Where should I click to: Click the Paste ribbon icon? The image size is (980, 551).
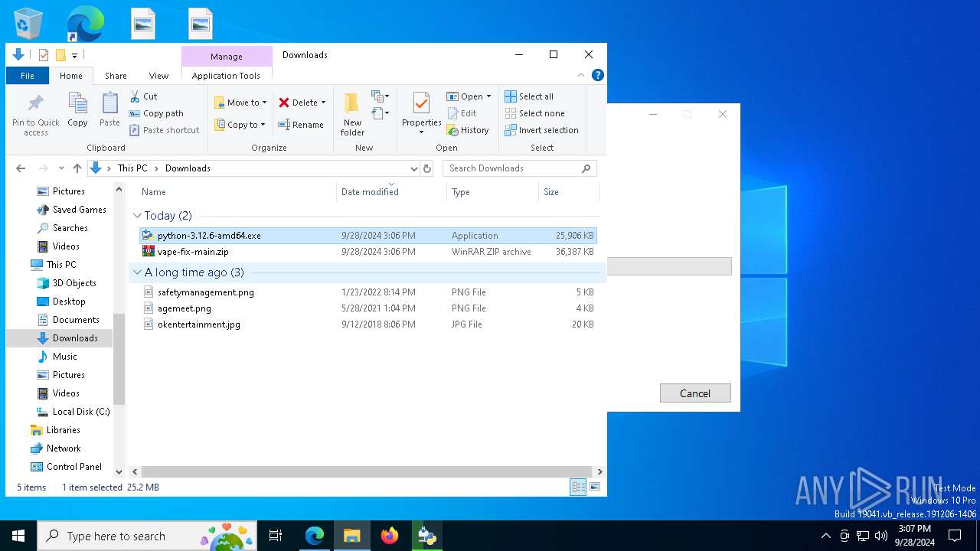[109, 109]
